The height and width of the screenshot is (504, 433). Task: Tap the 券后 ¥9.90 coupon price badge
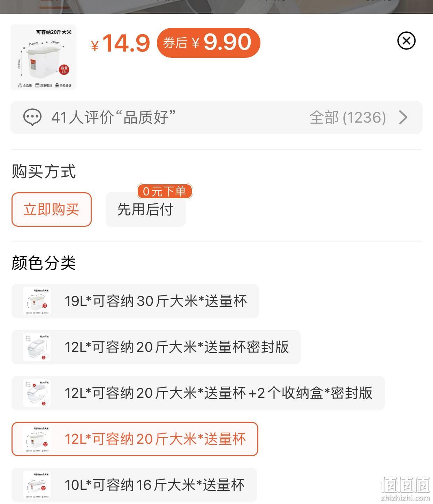[x=208, y=42]
